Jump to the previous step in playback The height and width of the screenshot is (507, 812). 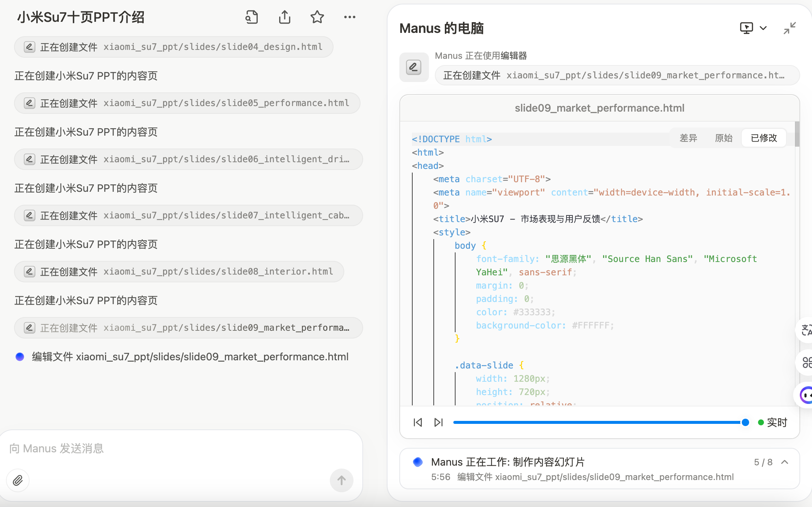pos(418,422)
